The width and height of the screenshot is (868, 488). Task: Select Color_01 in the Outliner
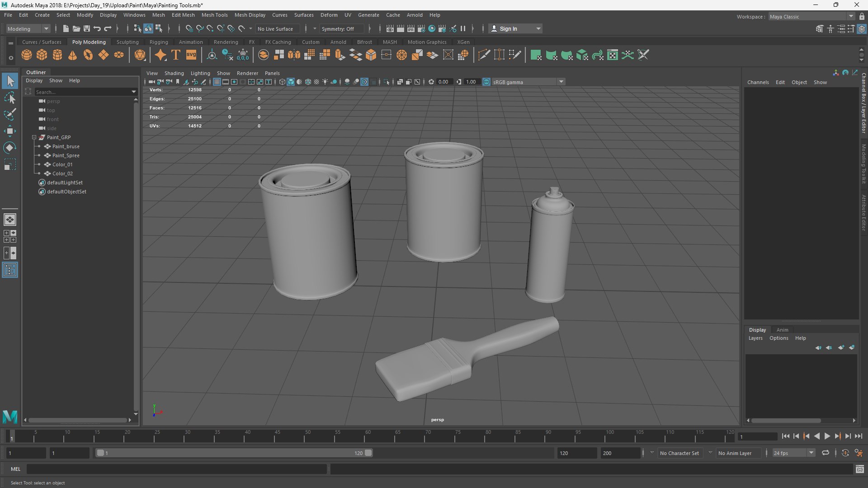[62, 164]
